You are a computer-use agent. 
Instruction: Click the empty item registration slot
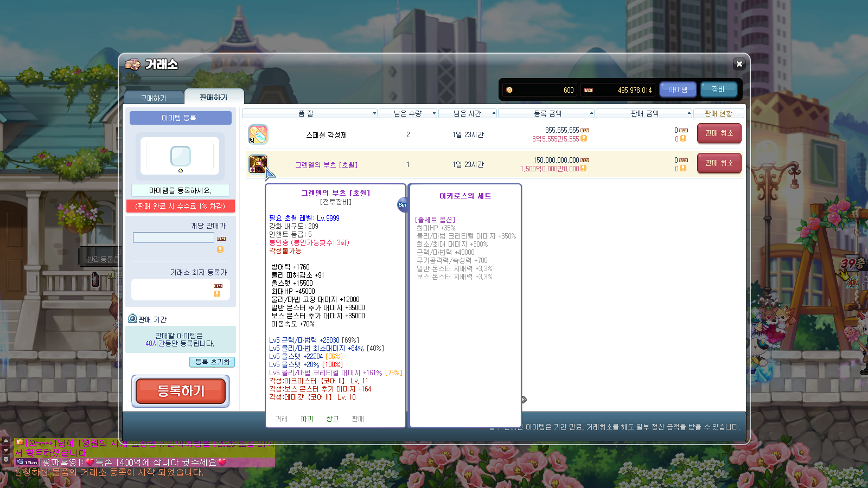(x=180, y=156)
